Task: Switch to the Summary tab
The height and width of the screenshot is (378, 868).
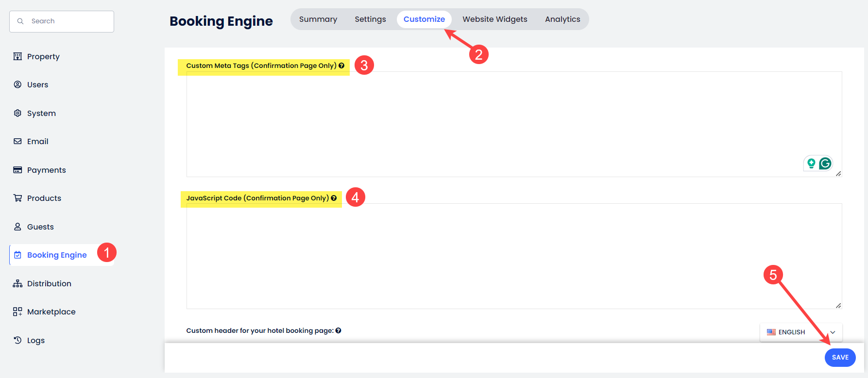Action: pyautogui.click(x=318, y=19)
